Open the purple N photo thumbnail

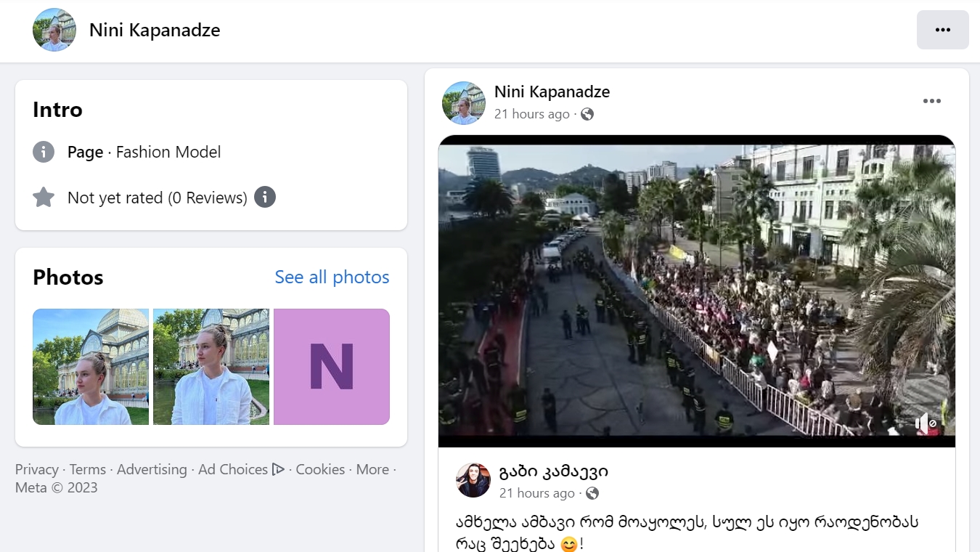click(332, 367)
